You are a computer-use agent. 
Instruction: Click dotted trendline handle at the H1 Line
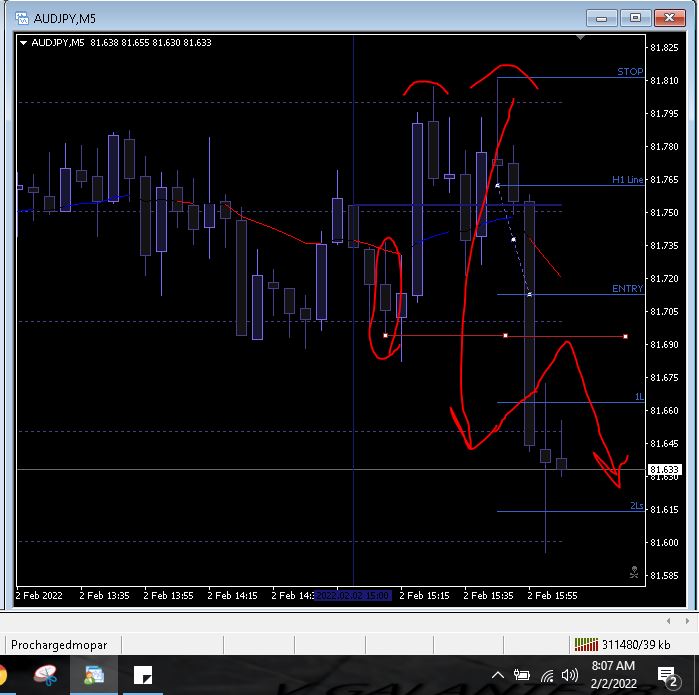tap(498, 185)
